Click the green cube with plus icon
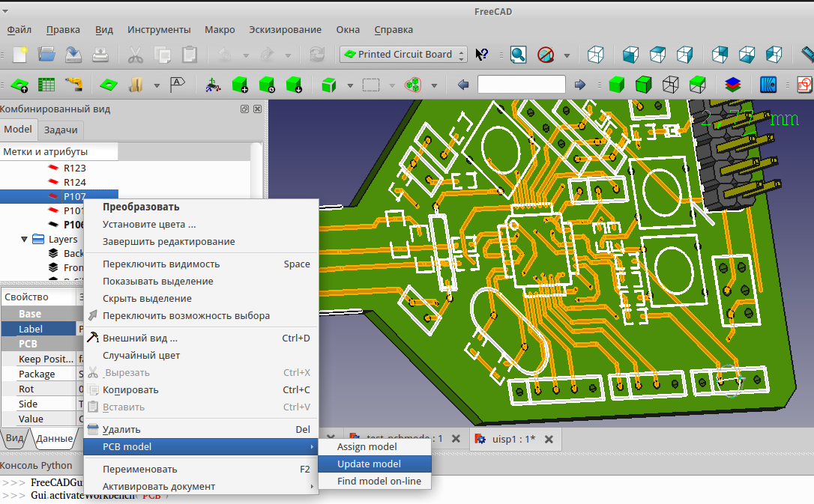 [240, 85]
